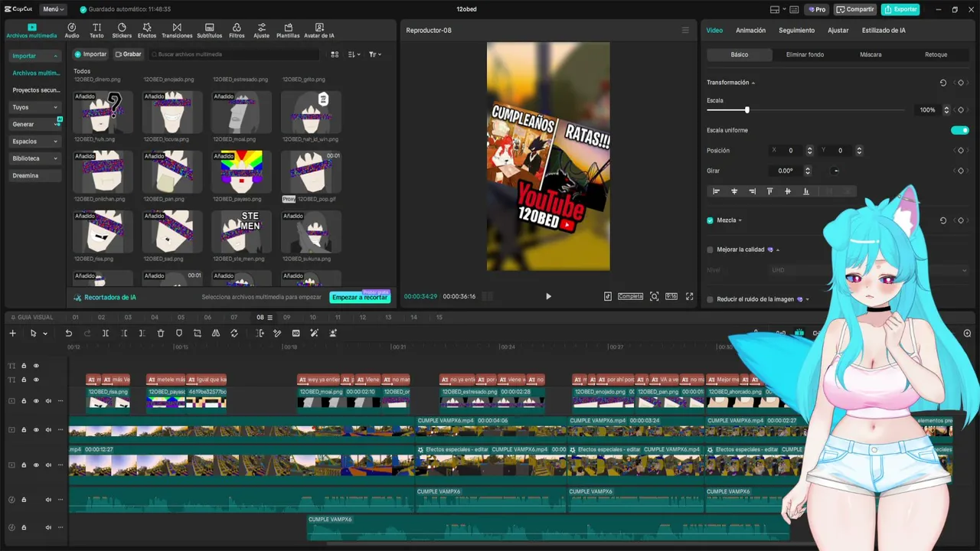980x551 pixels.
Task: Switch to the Animación tab
Action: pyautogui.click(x=750, y=31)
